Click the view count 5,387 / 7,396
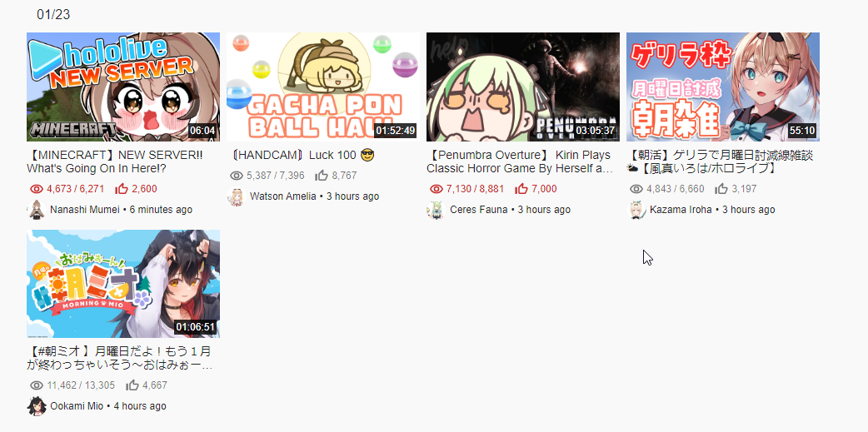 275,176
